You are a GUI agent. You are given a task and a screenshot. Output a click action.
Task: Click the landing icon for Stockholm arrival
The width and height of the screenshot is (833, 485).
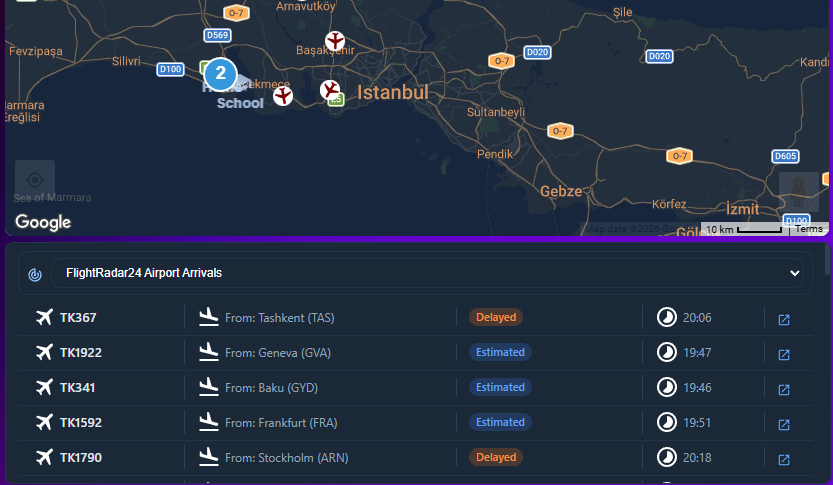pos(209,457)
